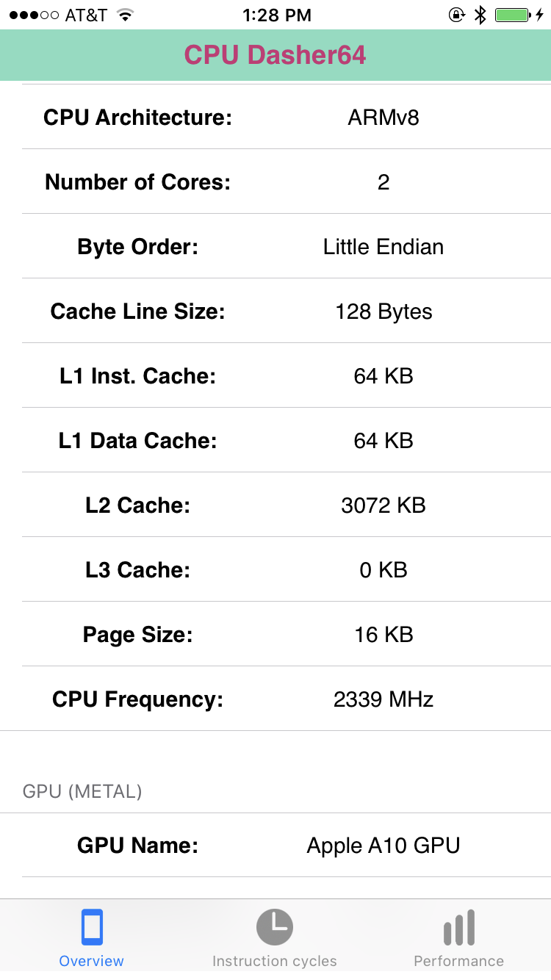Image resolution: width=551 pixels, height=980 pixels.
Task: Tap the rotation lock status icon
Action: [457, 15]
